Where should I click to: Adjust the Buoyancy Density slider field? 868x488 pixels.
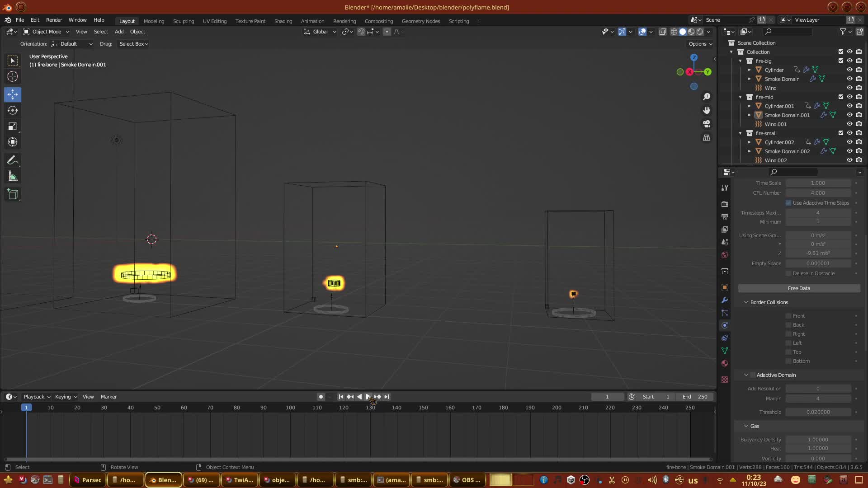tap(818, 440)
